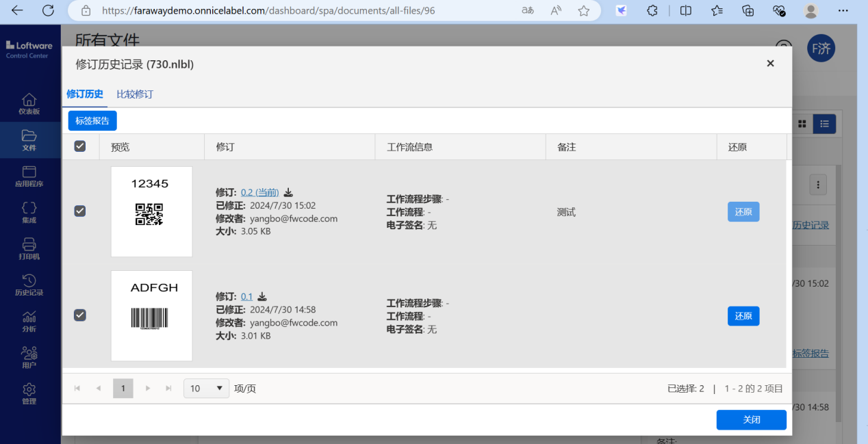Select page 1 in pagination
Viewport: 868px width, 444px height.
click(x=123, y=389)
